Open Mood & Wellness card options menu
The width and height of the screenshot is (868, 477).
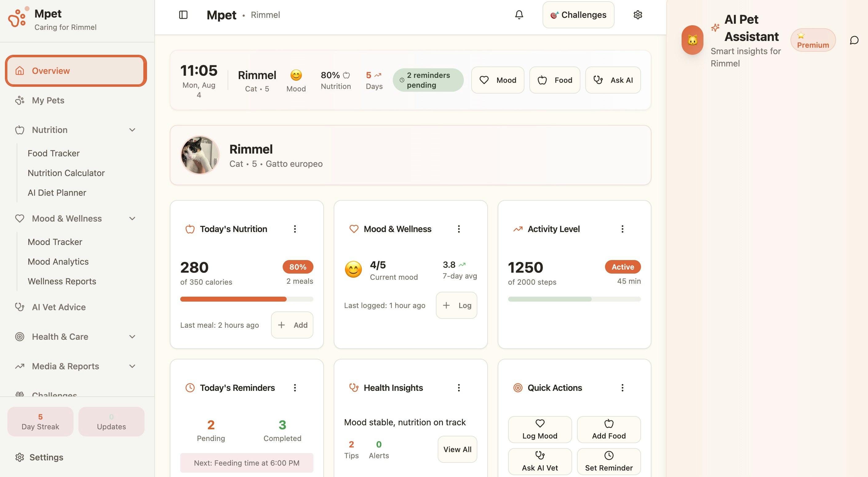[459, 229]
